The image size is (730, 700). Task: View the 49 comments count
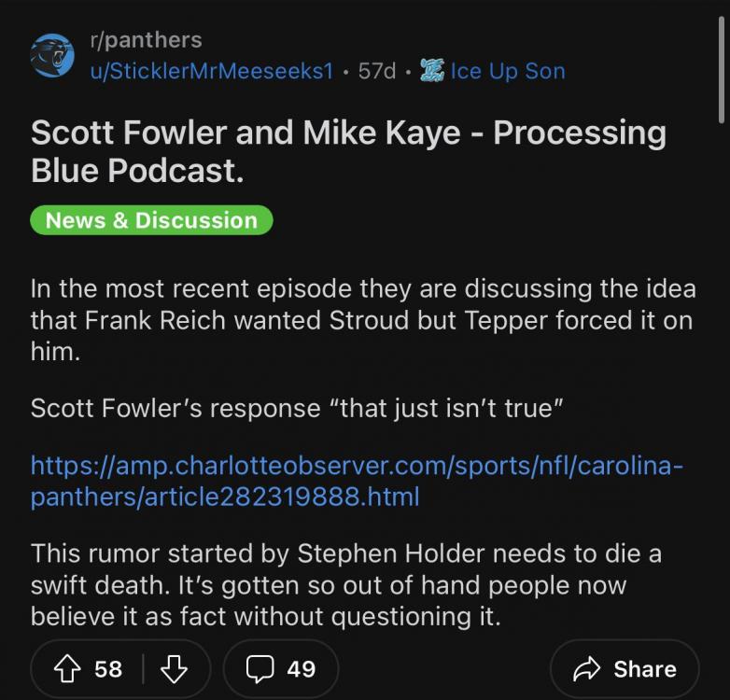pyautogui.click(x=301, y=669)
